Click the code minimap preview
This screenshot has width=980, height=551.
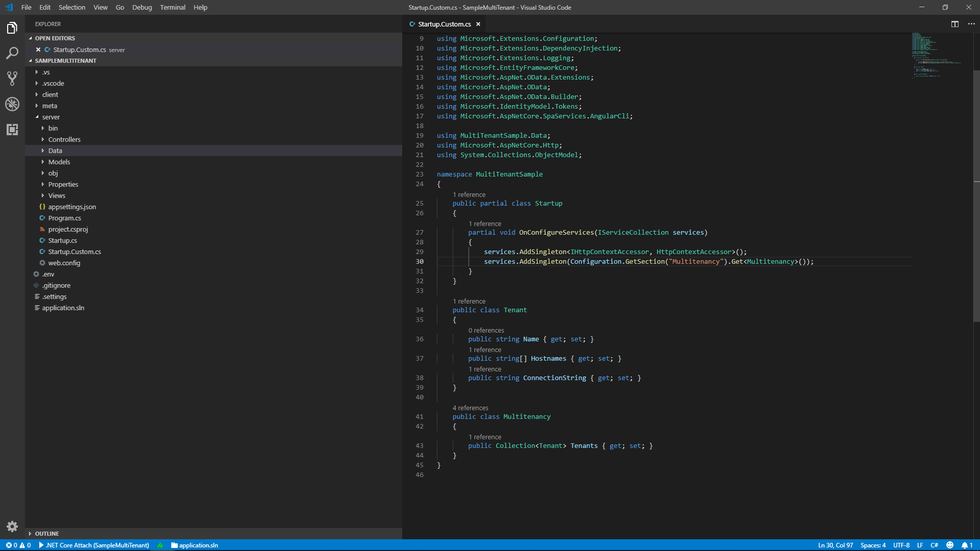coord(937,56)
